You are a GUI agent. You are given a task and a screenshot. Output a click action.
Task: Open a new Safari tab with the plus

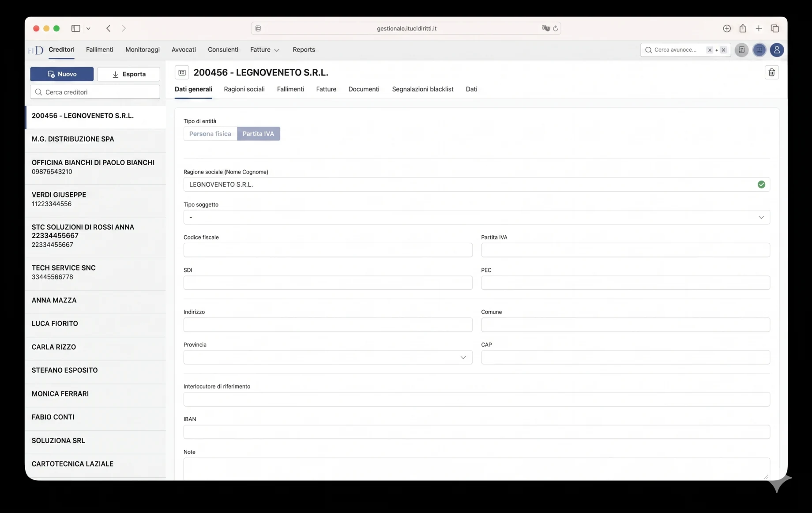click(759, 28)
